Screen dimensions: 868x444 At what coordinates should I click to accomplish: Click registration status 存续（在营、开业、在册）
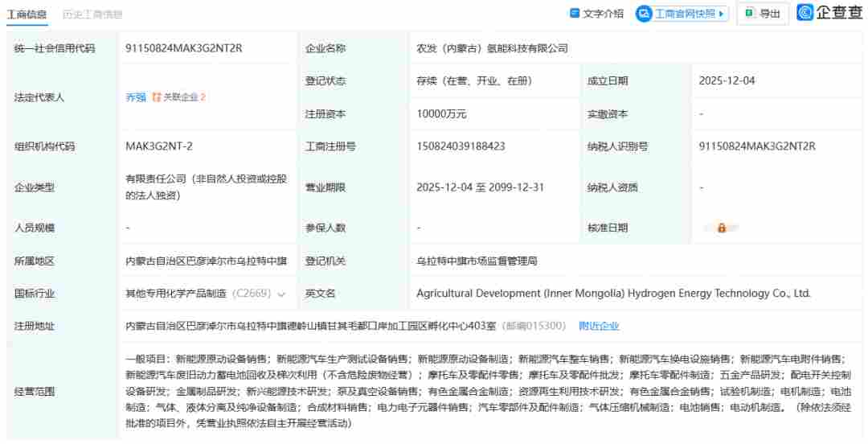pyautogui.click(x=474, y=81)
